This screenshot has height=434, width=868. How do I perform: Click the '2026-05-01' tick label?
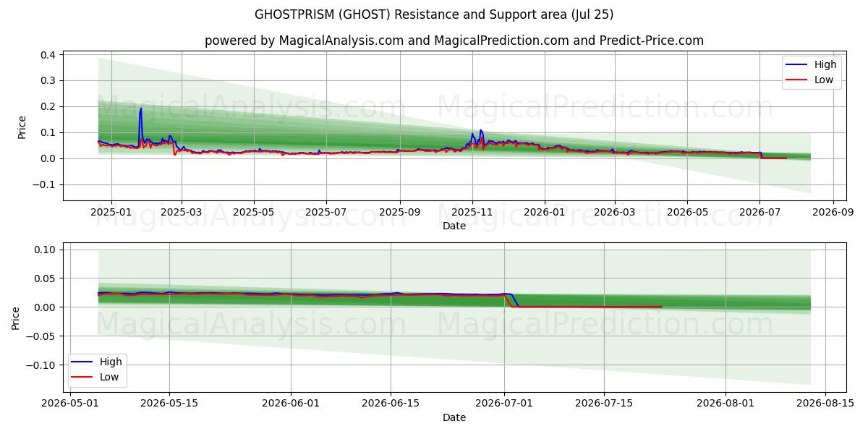coord(70,404)
